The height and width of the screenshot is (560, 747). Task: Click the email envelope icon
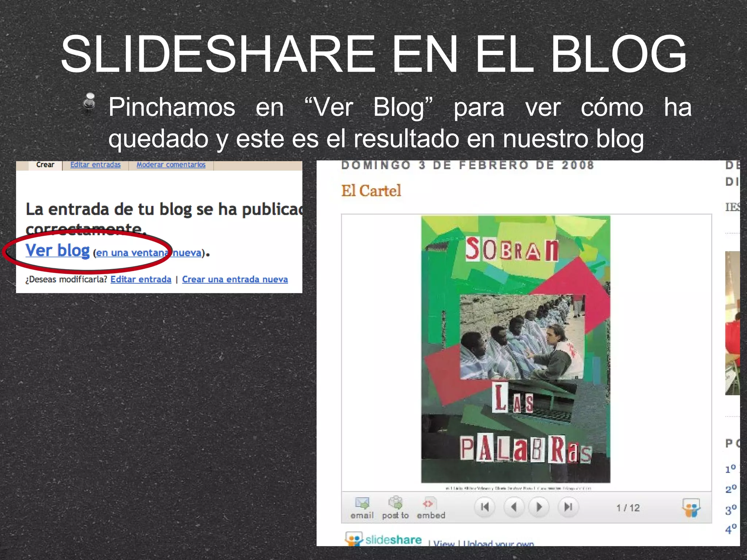point(362,503)
